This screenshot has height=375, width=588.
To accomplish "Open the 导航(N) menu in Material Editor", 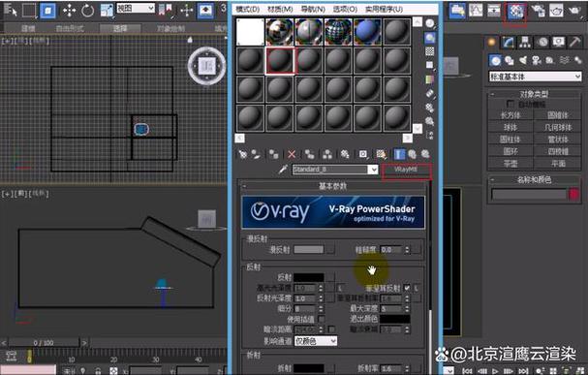I will coord(313,9).
